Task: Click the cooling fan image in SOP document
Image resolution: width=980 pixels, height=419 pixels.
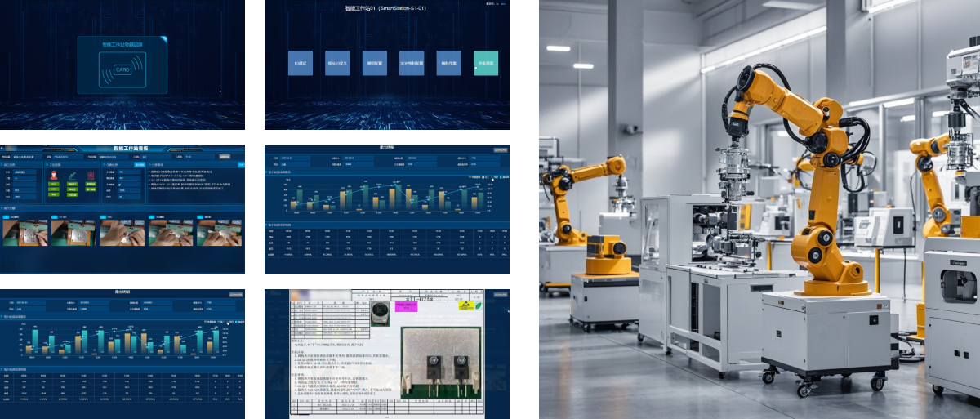Action: tap(380, 314)
